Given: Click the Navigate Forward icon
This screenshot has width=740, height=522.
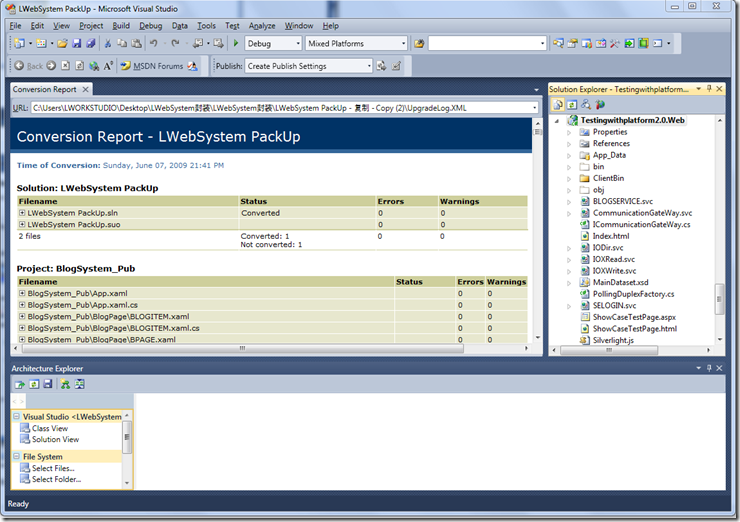Looking at the screenshot, I should (218, 43).
